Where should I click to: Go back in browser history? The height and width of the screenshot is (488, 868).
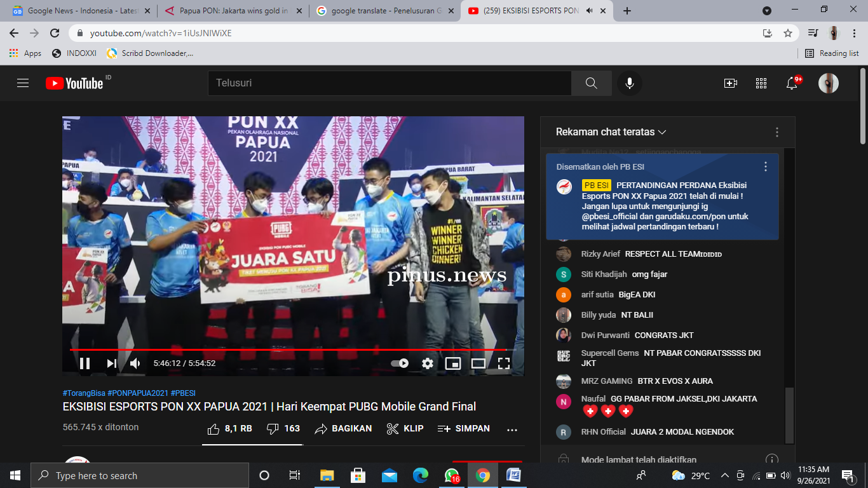(14, 33)
